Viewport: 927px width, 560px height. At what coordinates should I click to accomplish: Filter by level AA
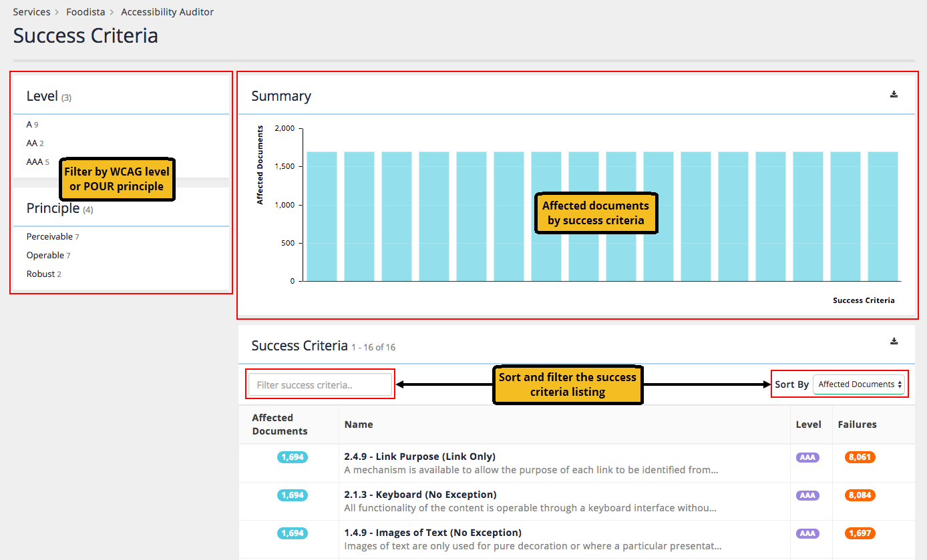coord(32,144)
